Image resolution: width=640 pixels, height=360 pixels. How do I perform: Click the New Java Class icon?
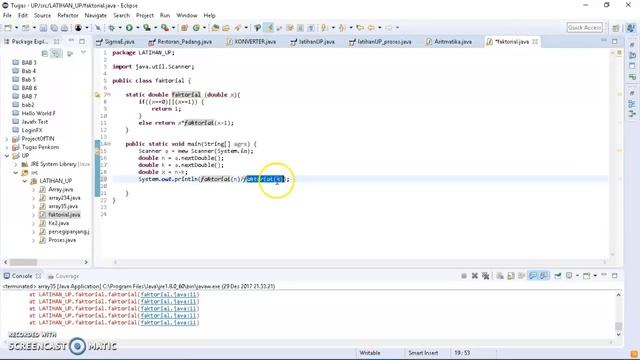pos(196,28)
